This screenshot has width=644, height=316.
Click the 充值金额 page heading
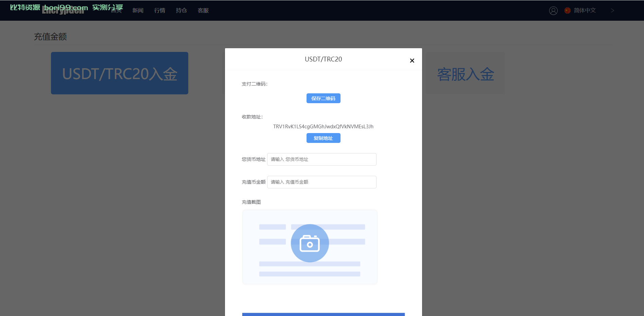tap(50, 37)
